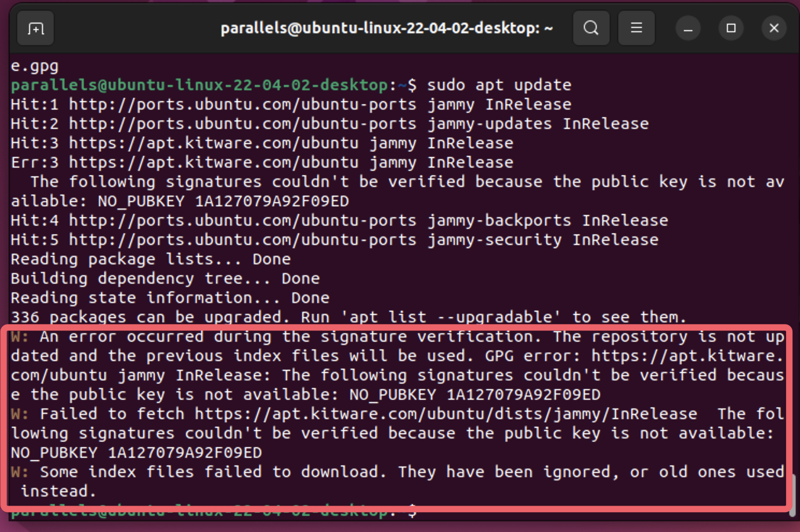Click the terminal vertical scrollbar
Viewport: 800px width, 532px height.
pos(792,494)
